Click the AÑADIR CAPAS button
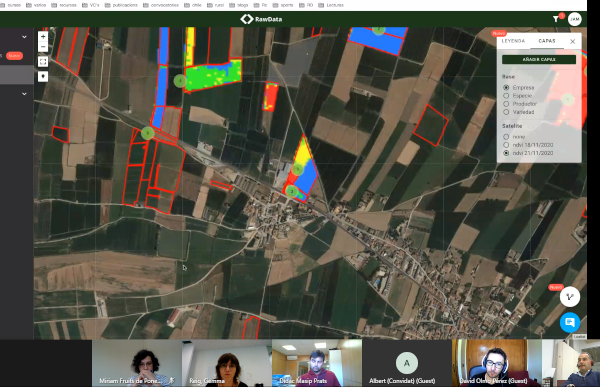The image size is (600, 387). (x=539, y=59)
